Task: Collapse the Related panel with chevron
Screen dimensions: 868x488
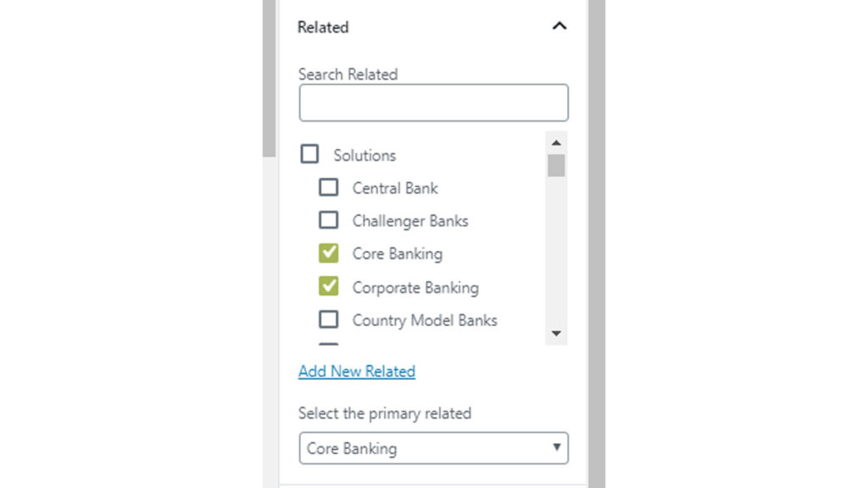Action: coord(559,26)
